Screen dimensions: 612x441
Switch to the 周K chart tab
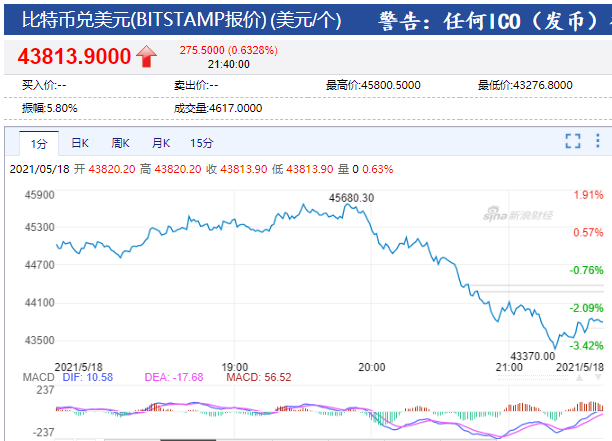point(121,143)
